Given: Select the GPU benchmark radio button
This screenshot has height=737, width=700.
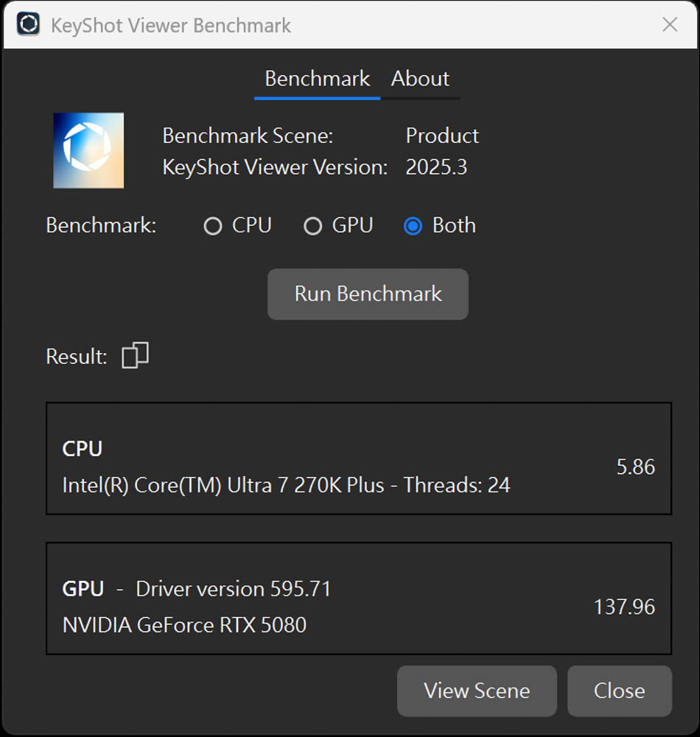Looking at the screenshot, I should pos(312,226).
